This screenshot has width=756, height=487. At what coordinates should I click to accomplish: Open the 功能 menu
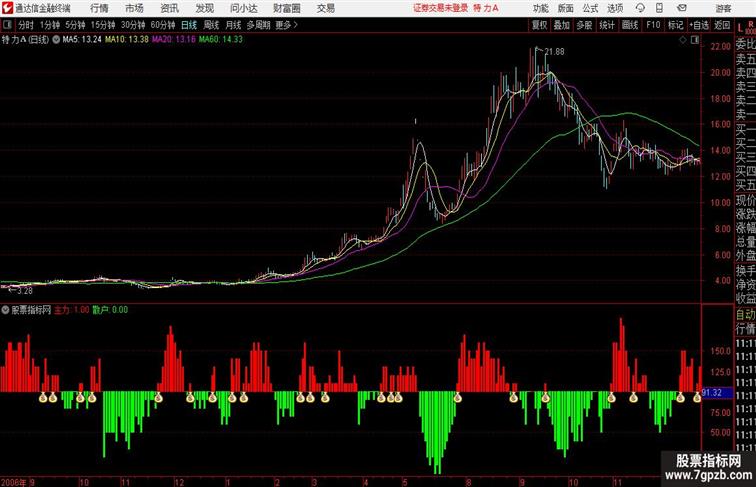tap(541, 8)
